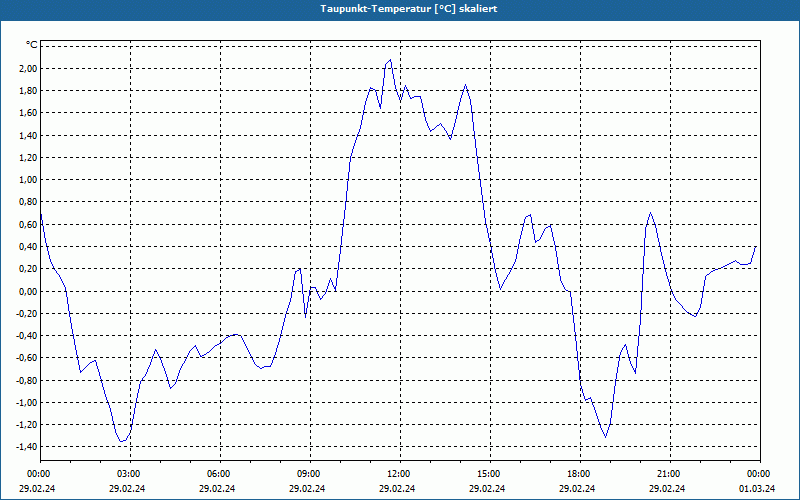Select the y-axis value '0,40'
800x500 pixels.
[x=28, y=246]
